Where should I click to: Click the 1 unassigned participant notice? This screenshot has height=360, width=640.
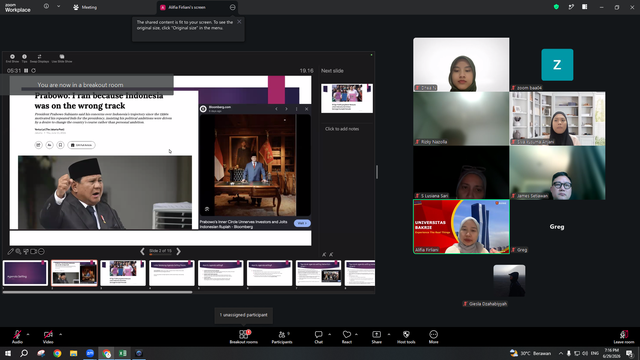(244, 315)
